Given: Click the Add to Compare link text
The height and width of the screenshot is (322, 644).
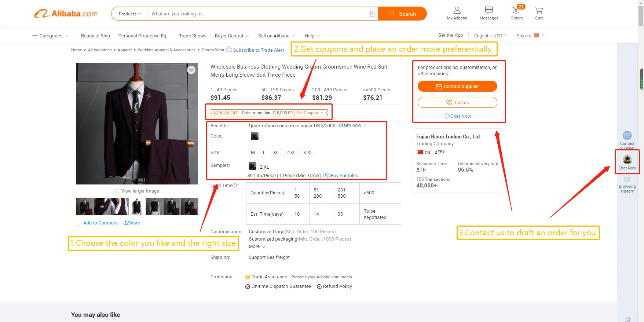Looking at the screenshot, I should [x=100, y=223].
